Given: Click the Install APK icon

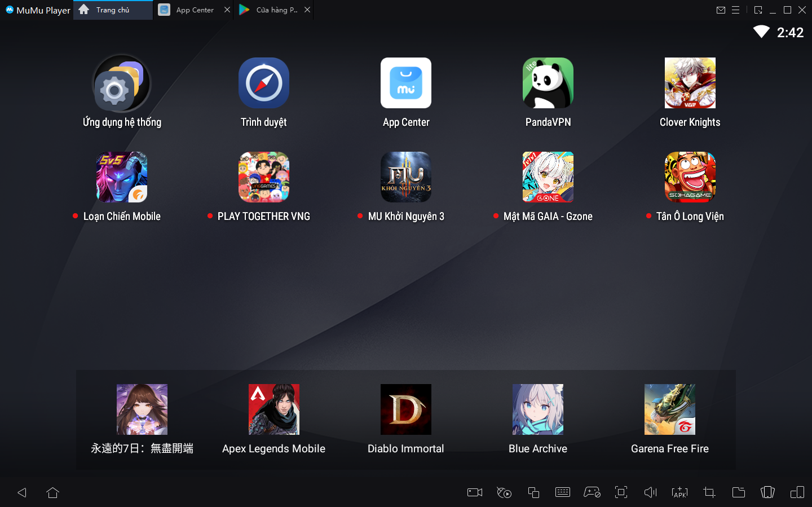Looking at the screenshot, I should (x=679, y=492).
